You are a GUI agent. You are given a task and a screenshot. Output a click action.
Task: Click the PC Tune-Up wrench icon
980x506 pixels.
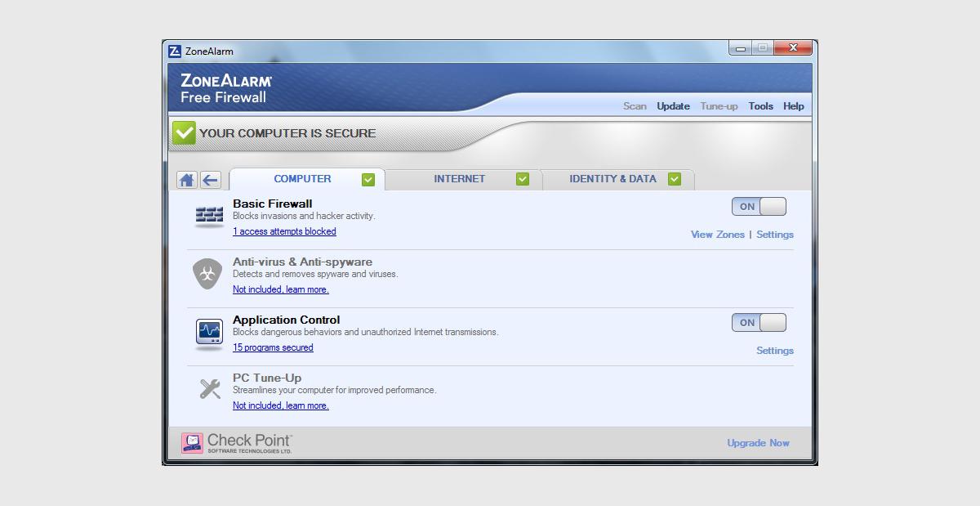[210, 389]
